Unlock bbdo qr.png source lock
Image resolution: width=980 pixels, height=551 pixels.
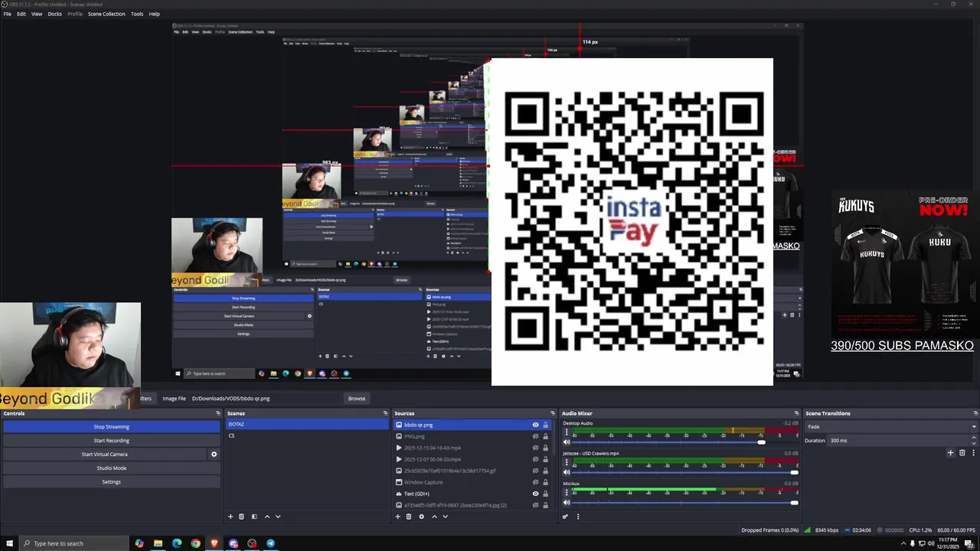pos(545,425)
